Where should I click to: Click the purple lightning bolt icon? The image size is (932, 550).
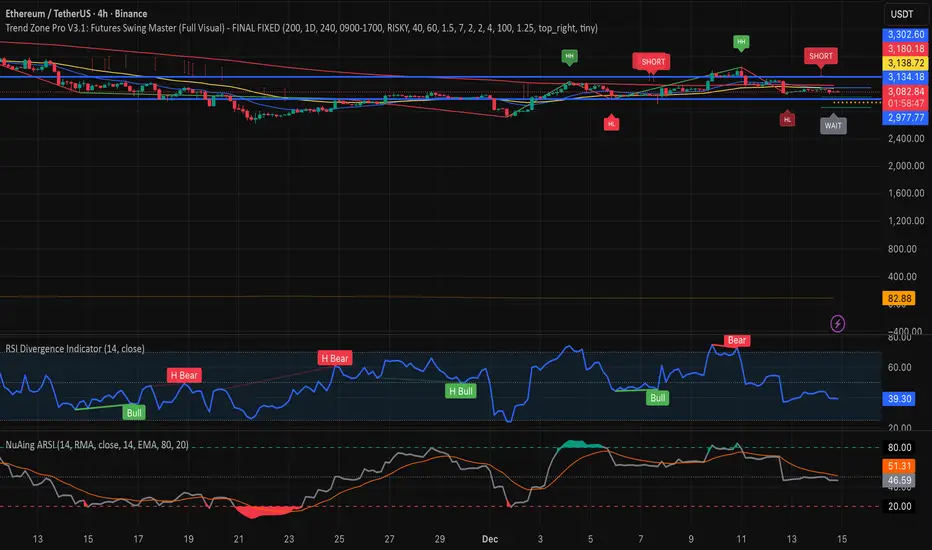(837, 324)
